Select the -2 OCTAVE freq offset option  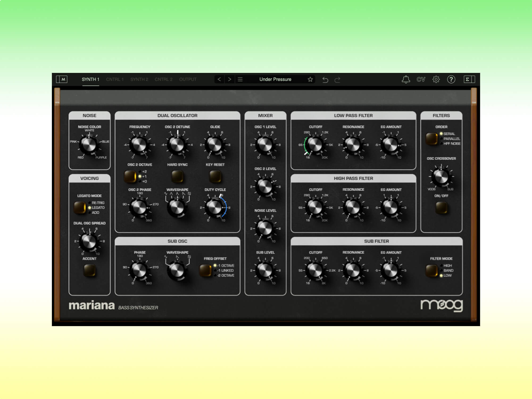click(224, 275)
